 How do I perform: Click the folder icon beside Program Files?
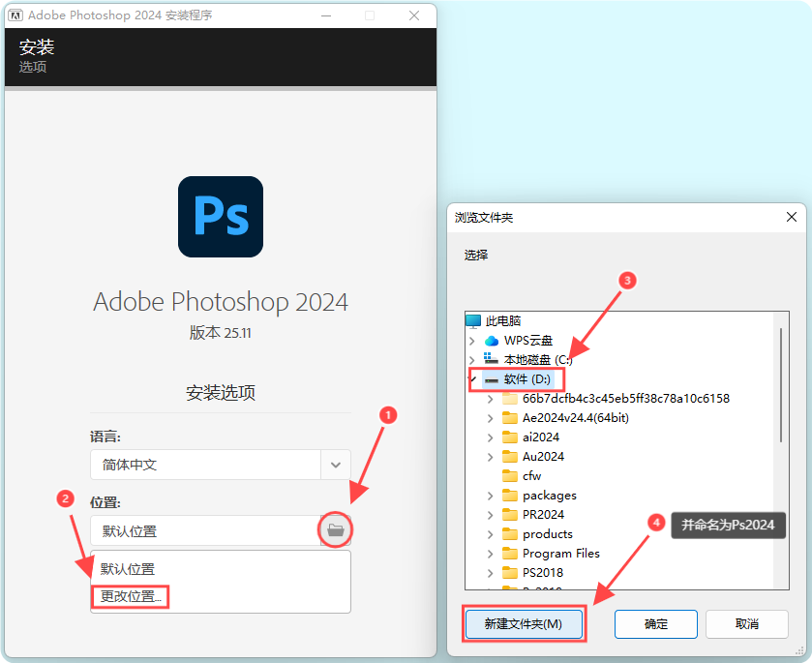pyautogui.click(x=510, y=554)
